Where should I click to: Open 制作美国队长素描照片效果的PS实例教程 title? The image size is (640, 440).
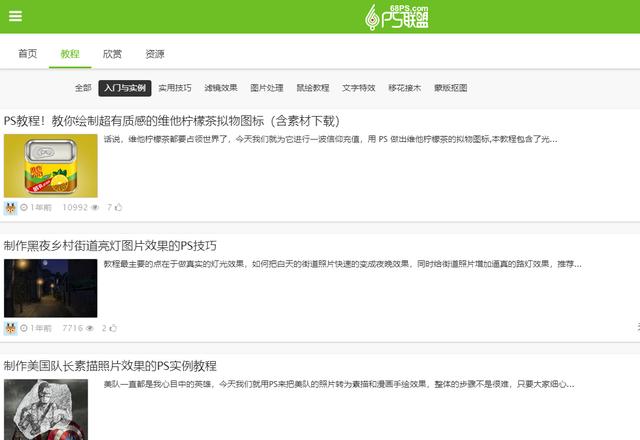(110, 366)
